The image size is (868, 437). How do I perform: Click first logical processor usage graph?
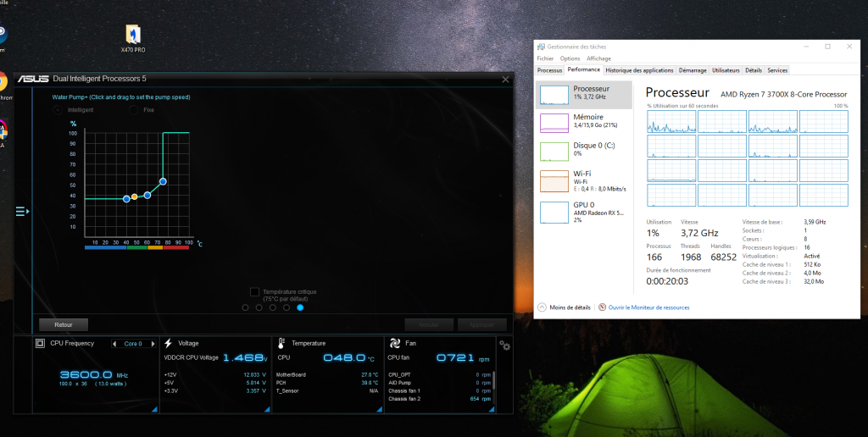pos(671,122)
